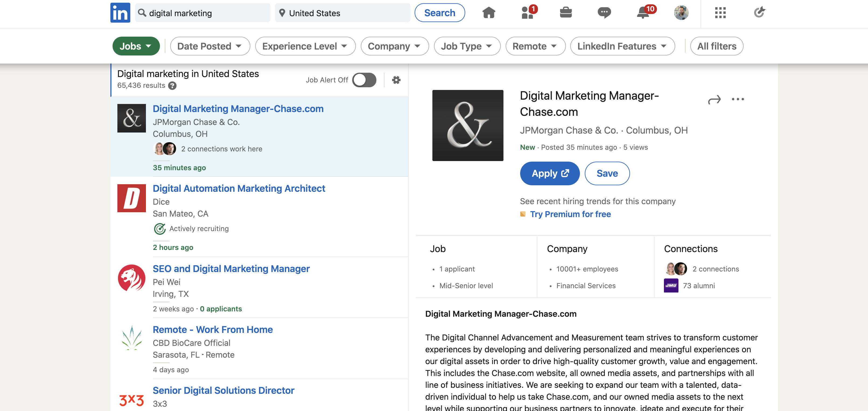This screenshot has width=868, height=411.
Task: Click the Mid-Senior level text
Action: tap(466, 286)
